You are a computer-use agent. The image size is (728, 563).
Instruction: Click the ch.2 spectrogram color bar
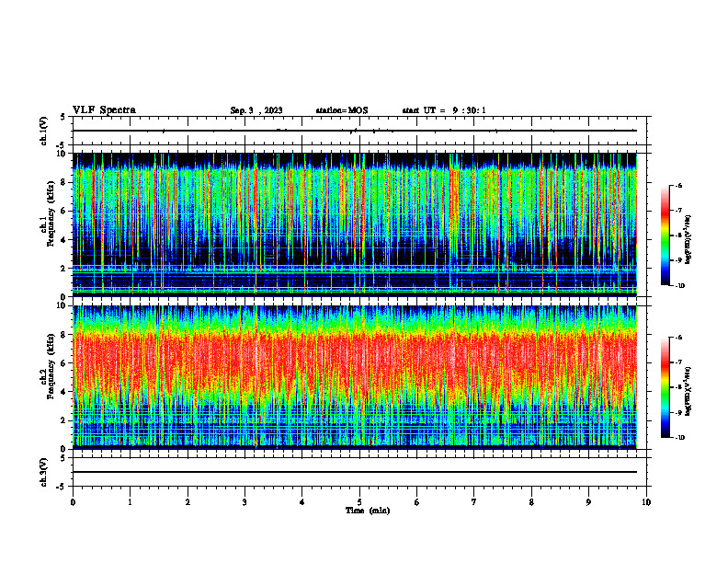(x=665, y=387)
